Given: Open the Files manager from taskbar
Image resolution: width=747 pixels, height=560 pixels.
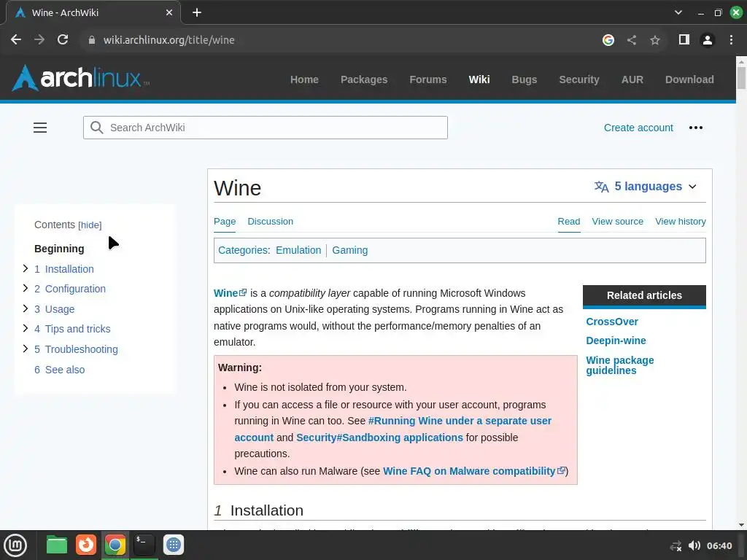Looking at the screenshot, I should [57, 545].
